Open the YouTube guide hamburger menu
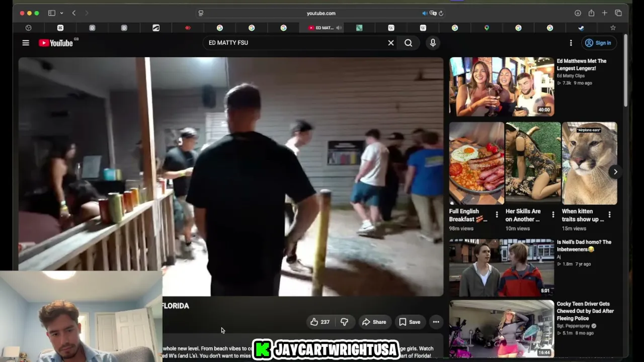Image resolution: width=644 pixels, height=362 pixels. click(26, 43)
